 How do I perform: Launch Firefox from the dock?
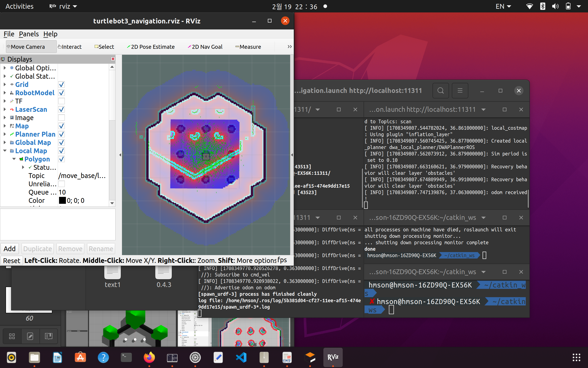pyautogui.click(x=149, y=357)
